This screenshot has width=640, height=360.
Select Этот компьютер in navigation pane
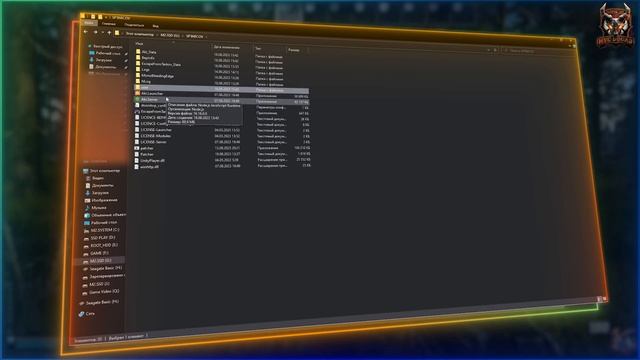click(x=102, y=171)
